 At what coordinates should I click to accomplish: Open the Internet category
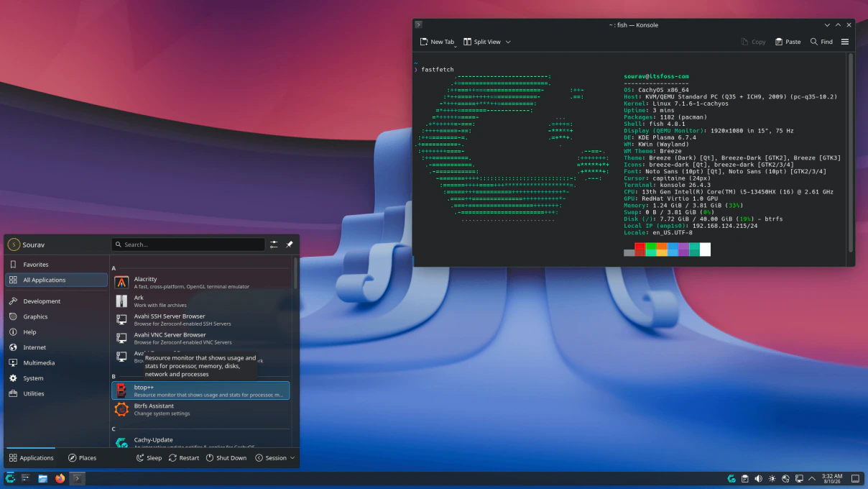57,347
